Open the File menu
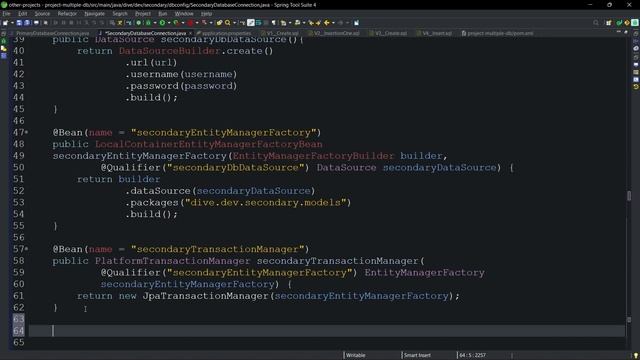This screenshot has height=360, width=640. pyautogui.click(x=6, y=13)
